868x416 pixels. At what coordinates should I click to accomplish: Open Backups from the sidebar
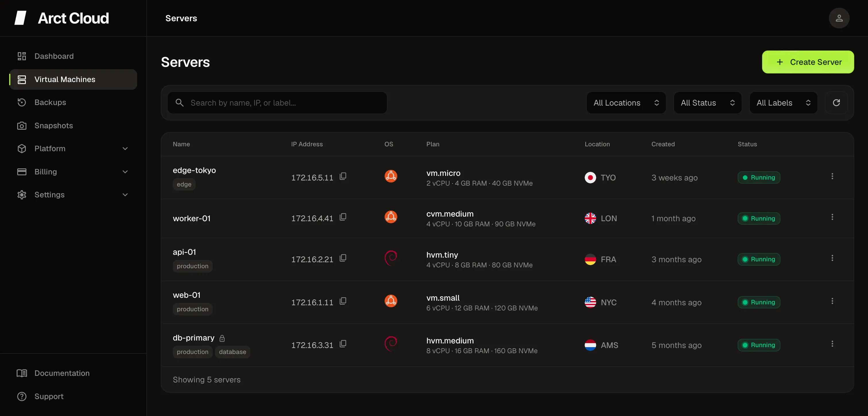(x=73, y=102)
